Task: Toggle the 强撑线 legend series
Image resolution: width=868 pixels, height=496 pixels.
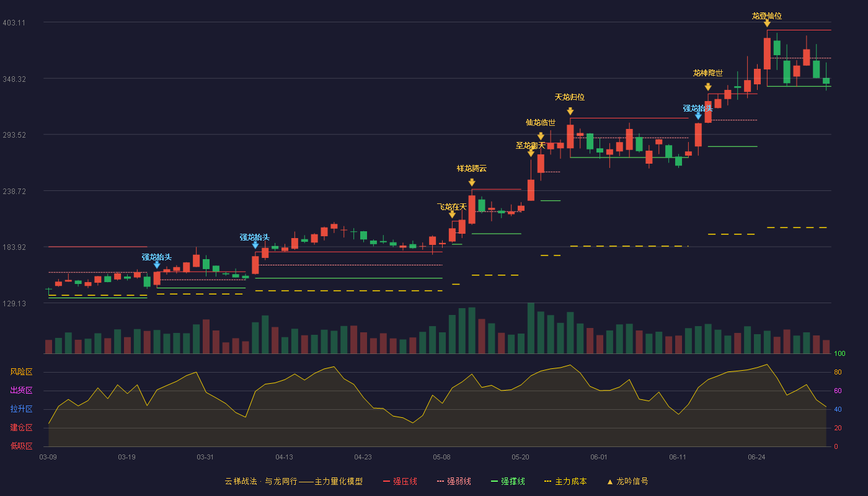Action: (x=508, y=481)
